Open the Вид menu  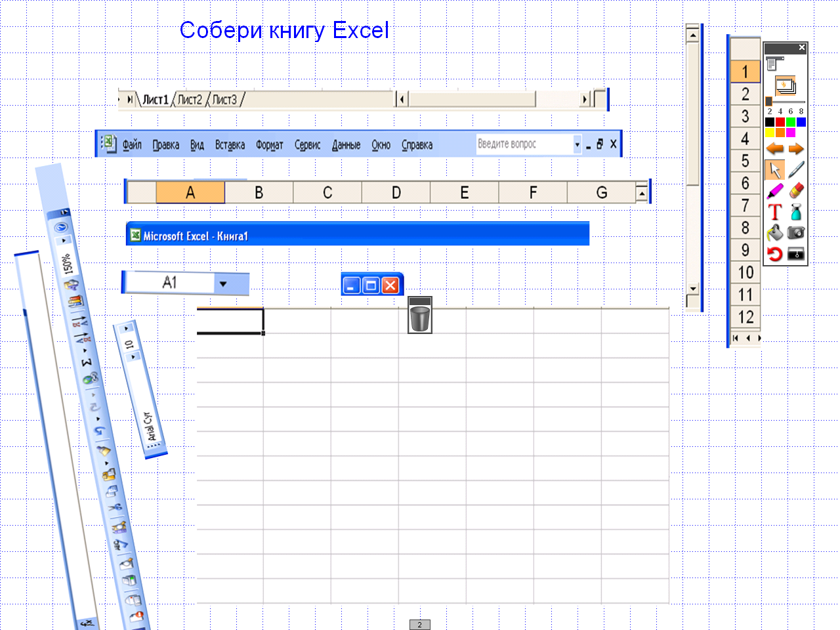pos(197,144)
